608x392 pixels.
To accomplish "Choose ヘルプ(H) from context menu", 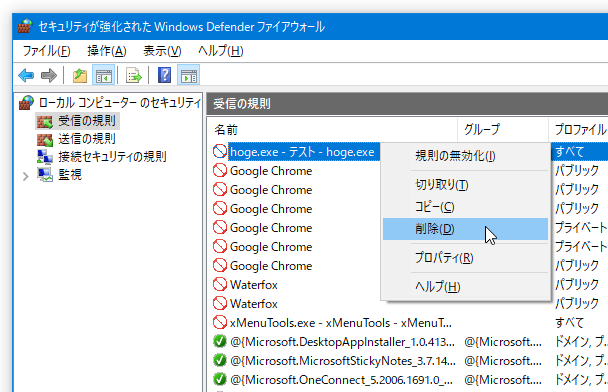I will click(465, 287).
